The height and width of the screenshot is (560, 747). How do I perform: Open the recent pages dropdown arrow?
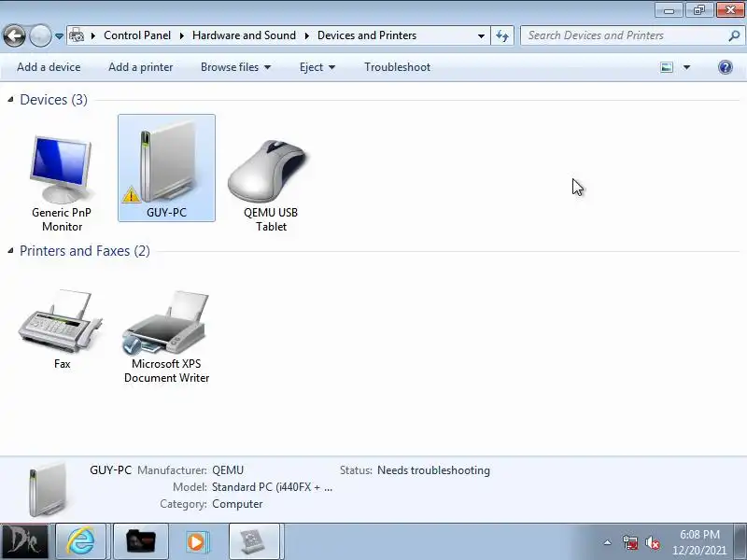[x=59, y=36]
